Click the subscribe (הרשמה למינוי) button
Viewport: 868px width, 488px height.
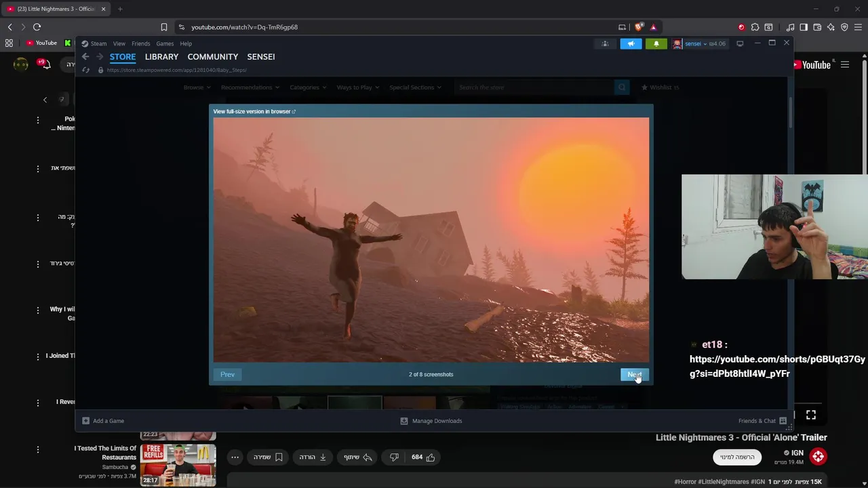737,457
